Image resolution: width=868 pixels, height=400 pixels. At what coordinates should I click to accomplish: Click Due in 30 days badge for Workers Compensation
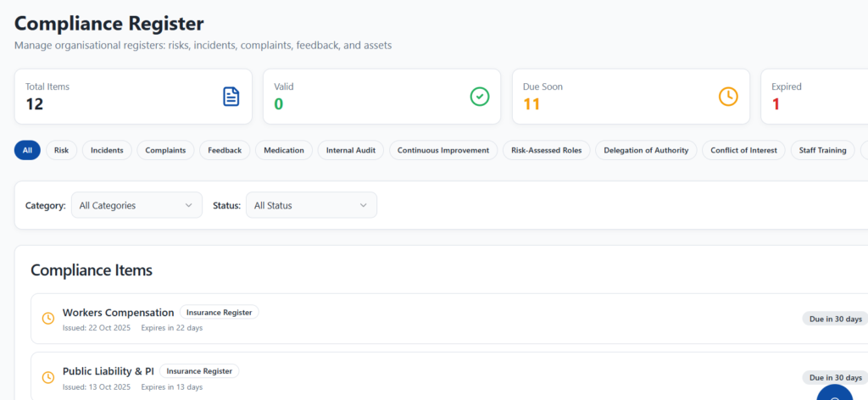tap(835, 319)
